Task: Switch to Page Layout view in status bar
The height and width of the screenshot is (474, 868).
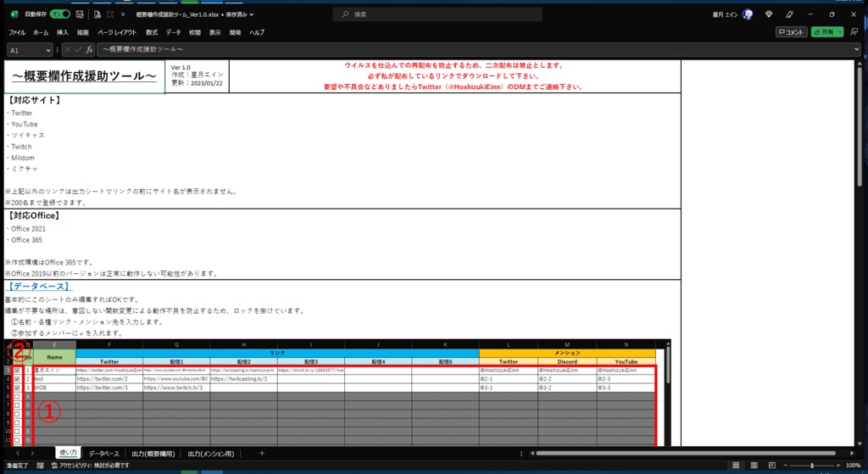Action: coord(754,466)
